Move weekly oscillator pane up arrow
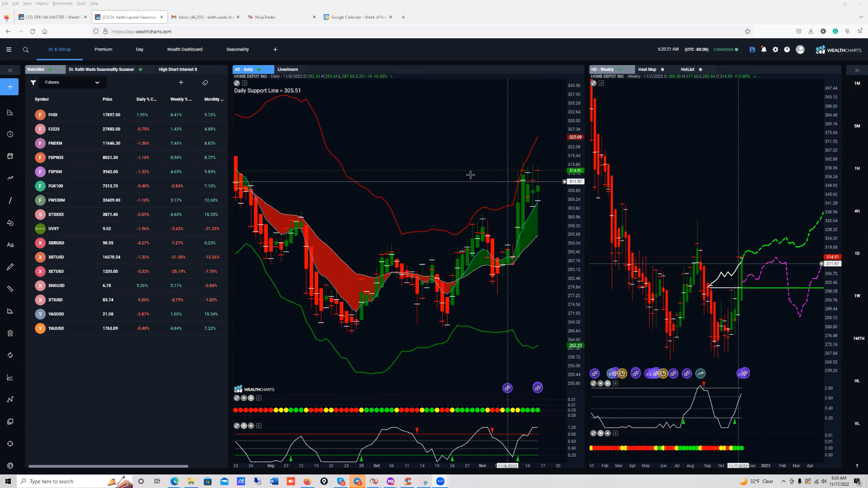 [608, 383]
